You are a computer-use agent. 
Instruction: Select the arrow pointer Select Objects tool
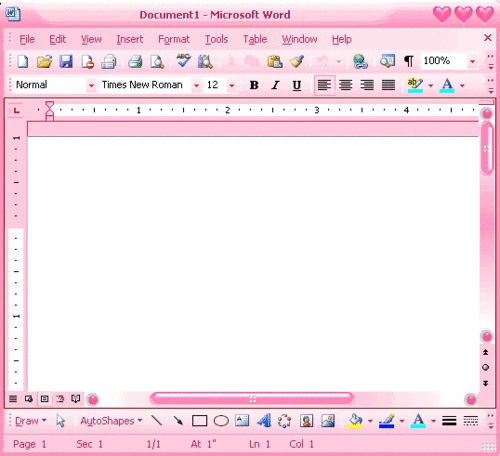(61, 421)
